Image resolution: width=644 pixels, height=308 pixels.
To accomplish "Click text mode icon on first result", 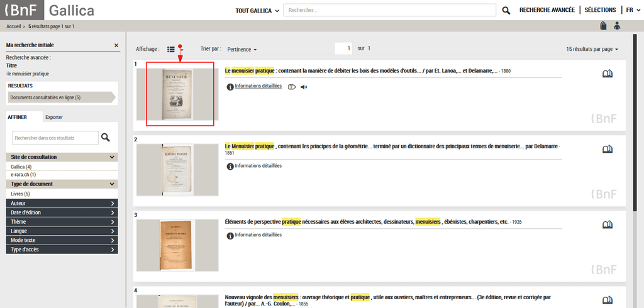I will coord(292,87).
